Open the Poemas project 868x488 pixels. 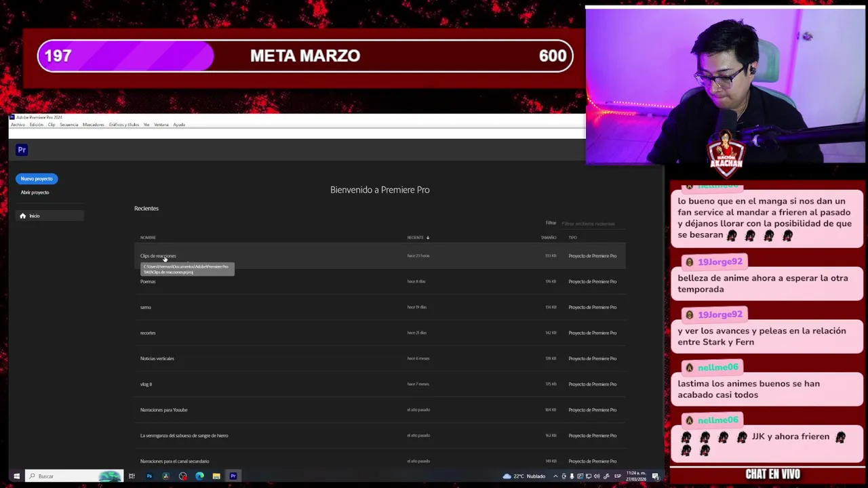click(x=380, y=281)
